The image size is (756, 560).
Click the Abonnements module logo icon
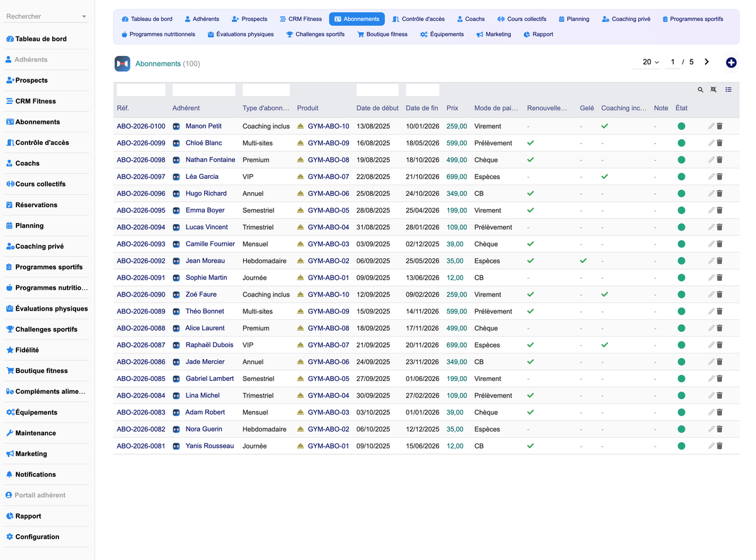click(x=122, y=64)
